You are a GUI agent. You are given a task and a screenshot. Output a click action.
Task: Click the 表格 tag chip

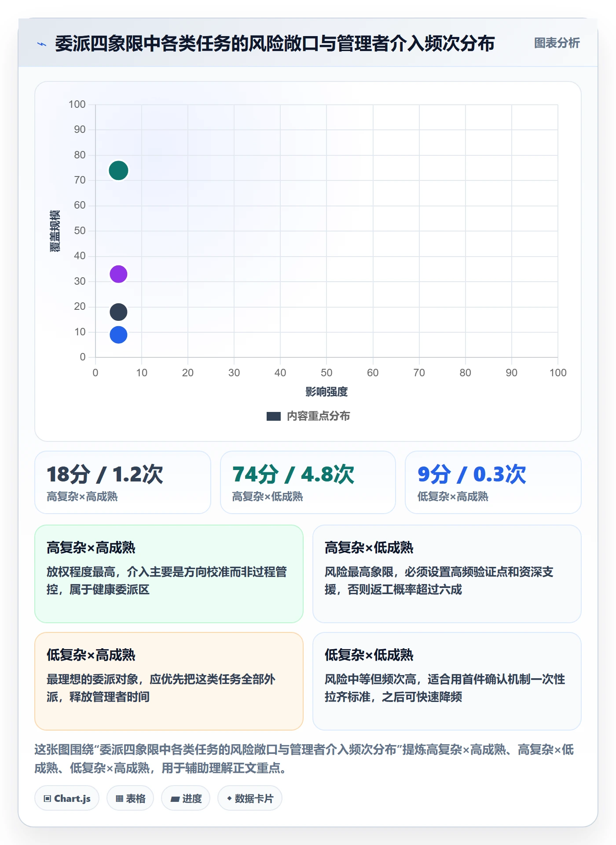pyautogui.click(x=130, y=798)
